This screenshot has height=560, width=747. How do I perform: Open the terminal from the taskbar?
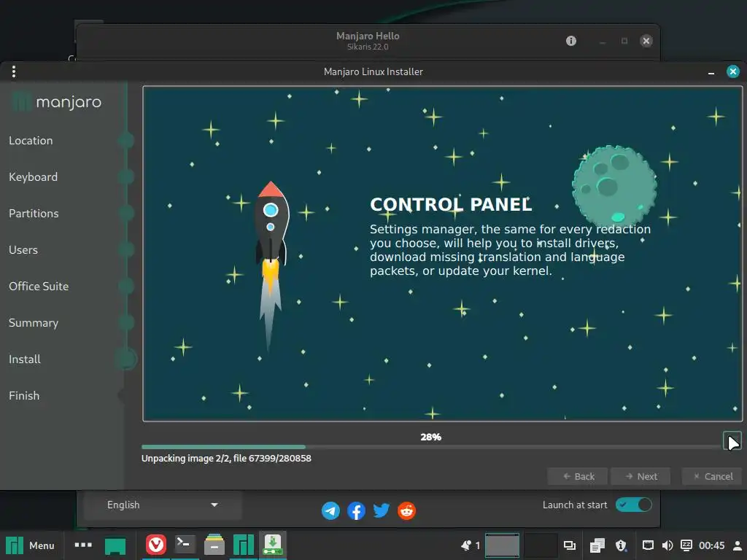point(185,545)
